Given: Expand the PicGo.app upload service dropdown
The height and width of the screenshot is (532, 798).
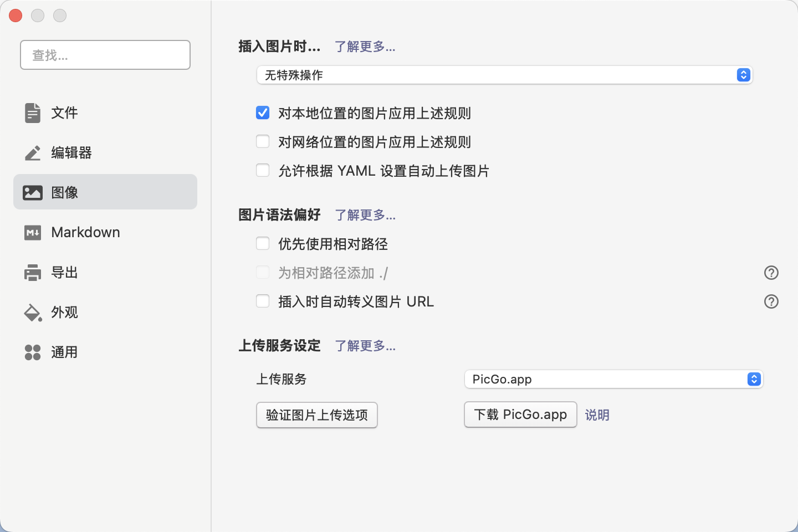Looking at the screenshot, I should [x=613, y=379].
